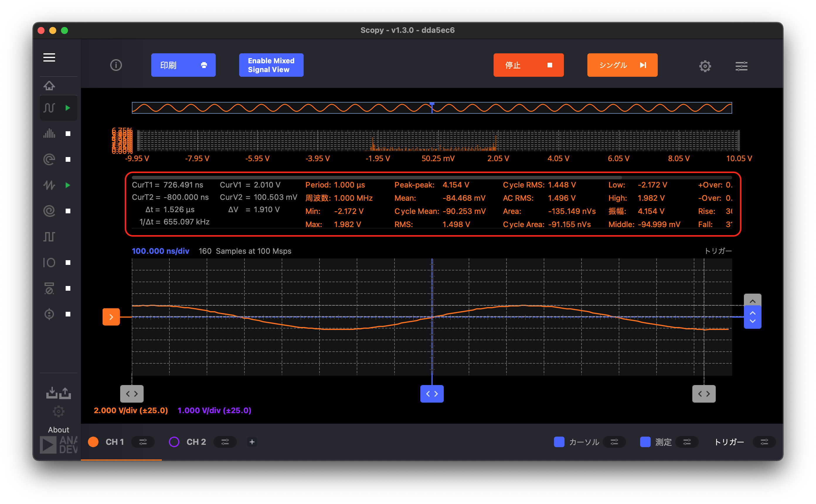Open トリガー trigger settings menu button

click(x=764, y=442)
